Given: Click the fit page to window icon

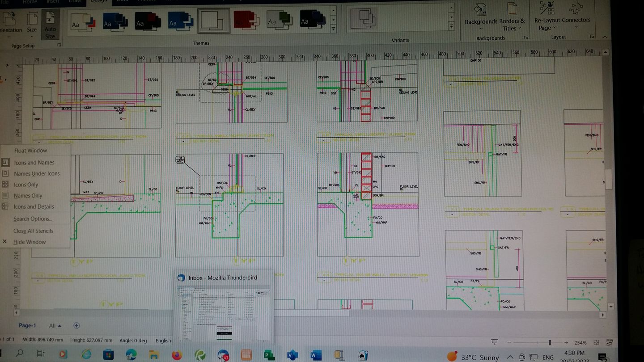Looking at the screenshot, I should (x=596, y=342).
